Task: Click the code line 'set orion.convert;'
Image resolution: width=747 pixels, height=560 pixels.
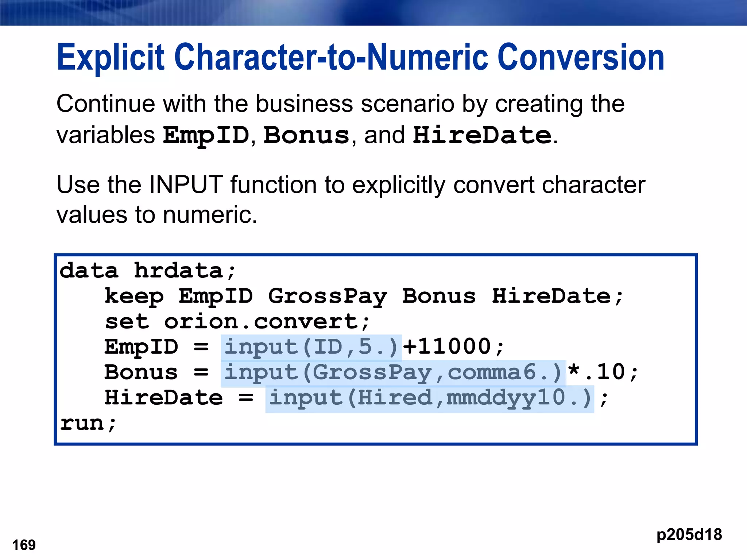Action: tap(237, 322)
